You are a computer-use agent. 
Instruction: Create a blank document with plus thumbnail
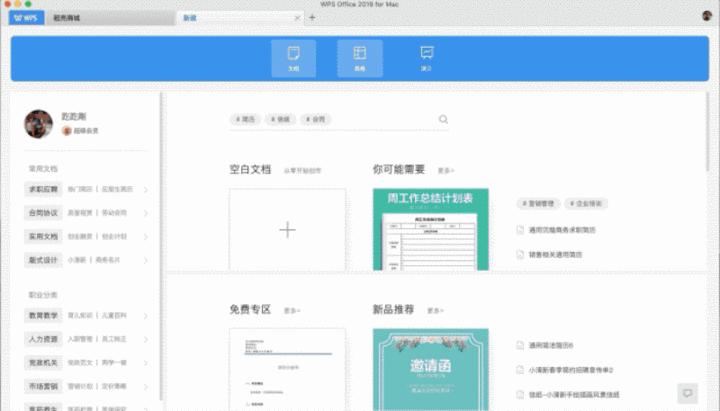[x=287, y=229]
